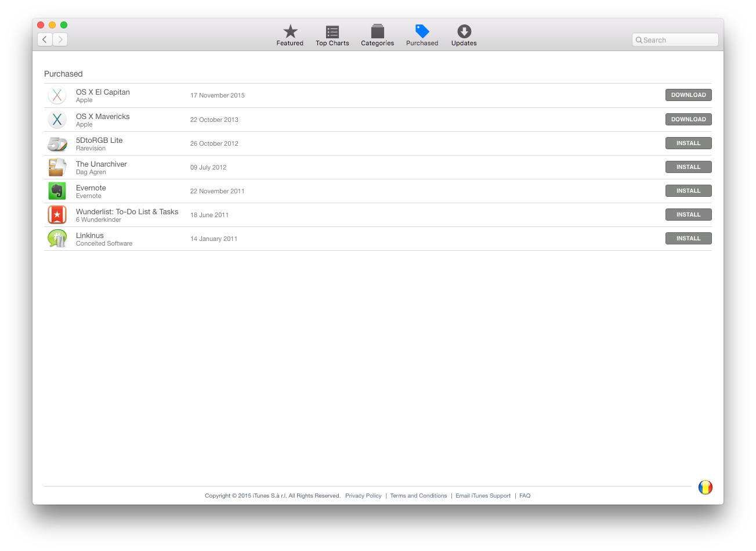
Task: Open the Privacy Policy link
Action: pos(363,496)
